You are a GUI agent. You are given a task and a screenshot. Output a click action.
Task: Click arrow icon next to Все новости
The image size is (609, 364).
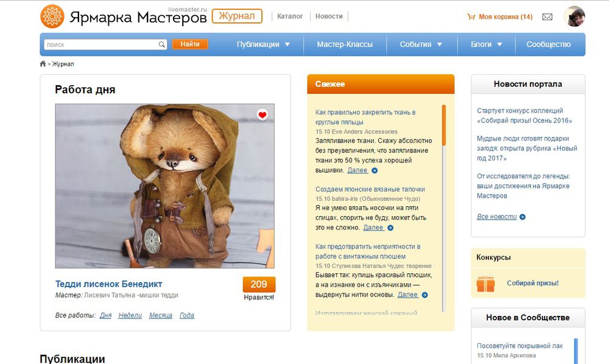pos(523,217)
